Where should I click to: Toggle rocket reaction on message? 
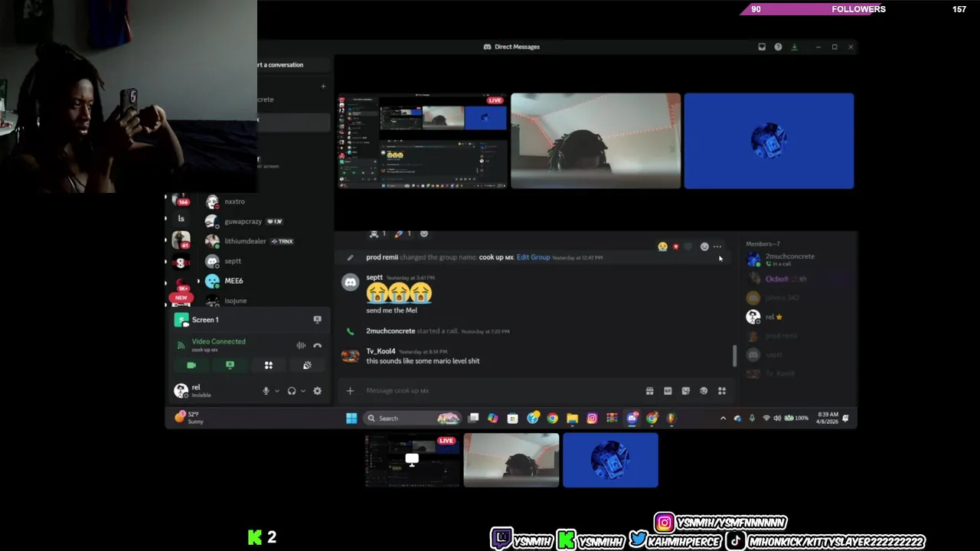click(402, 233)
